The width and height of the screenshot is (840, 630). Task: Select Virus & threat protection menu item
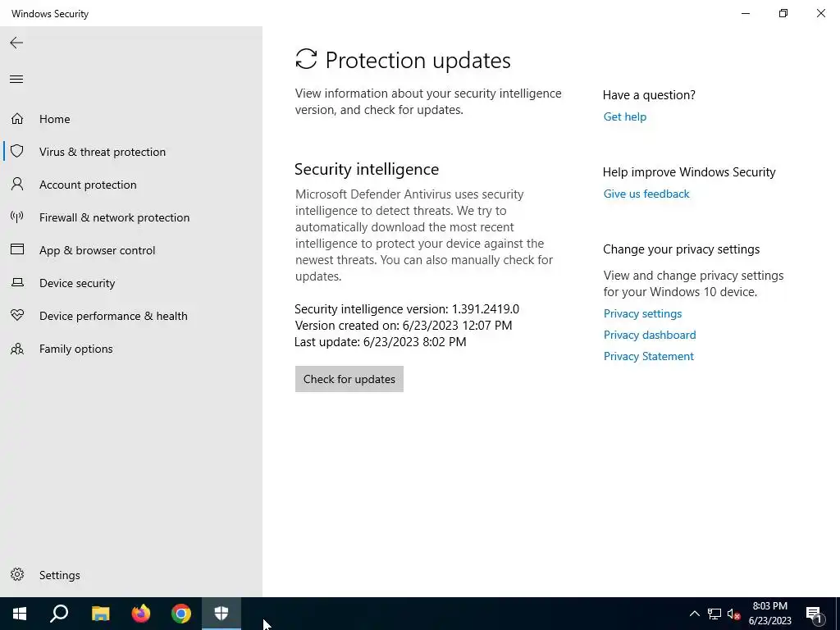(131, 152)
